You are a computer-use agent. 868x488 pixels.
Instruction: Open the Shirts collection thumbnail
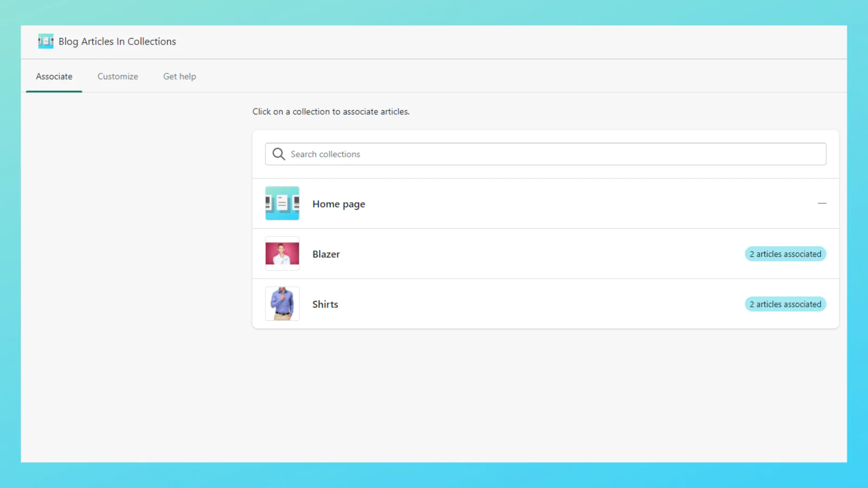point(282,304)
